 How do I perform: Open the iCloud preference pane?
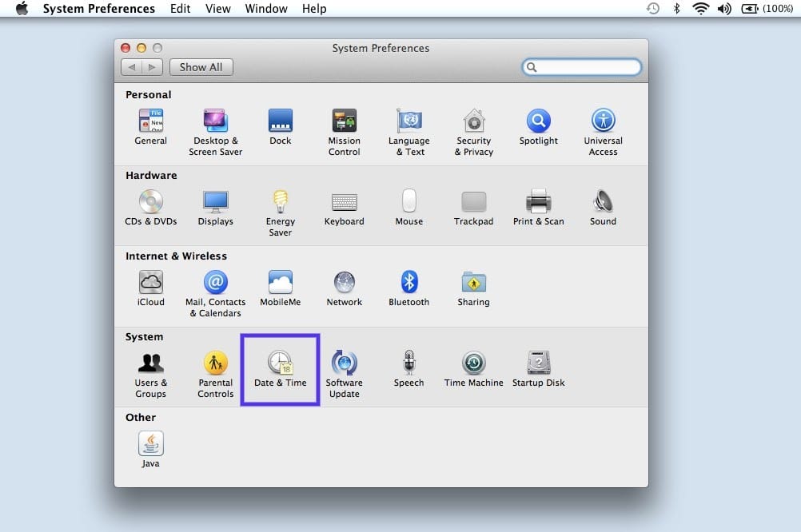tap(150, 284)
